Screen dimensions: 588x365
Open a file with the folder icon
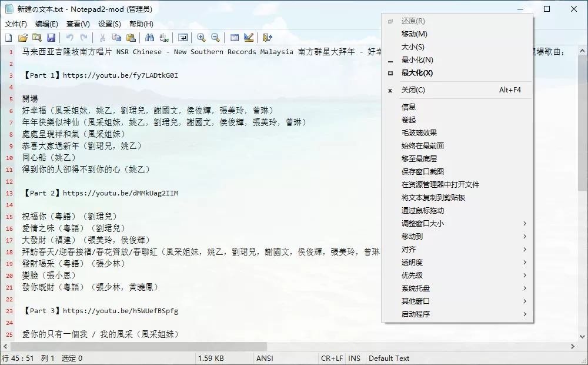coord(22,37)
